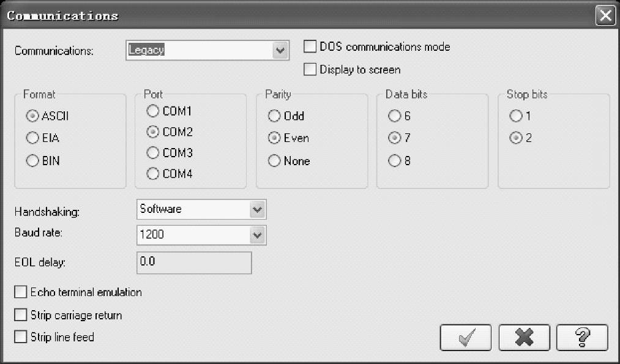The image size is (620, 364).
Task: Cancel with the black X button
Action: tap(524, 338)
